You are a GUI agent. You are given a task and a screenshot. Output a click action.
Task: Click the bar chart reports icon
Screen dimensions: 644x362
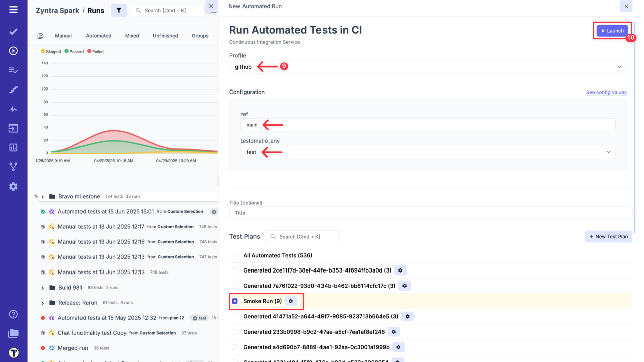(x=14, y=147)
